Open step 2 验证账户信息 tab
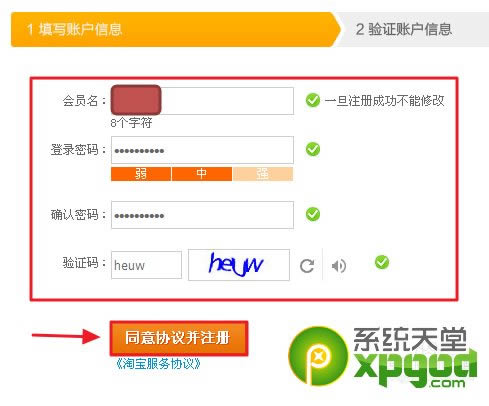The height and width of the screenshot is (406, 489). point(412,29)
